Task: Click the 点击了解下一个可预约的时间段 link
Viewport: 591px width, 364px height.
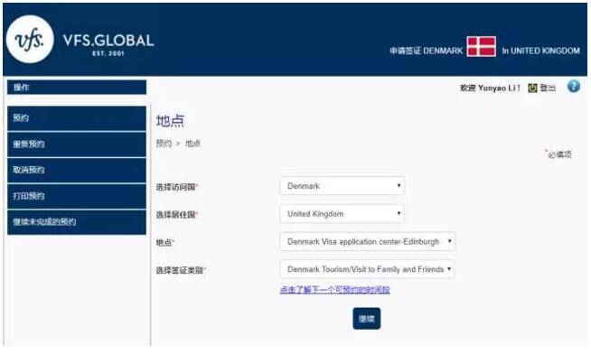Action: 334,290
